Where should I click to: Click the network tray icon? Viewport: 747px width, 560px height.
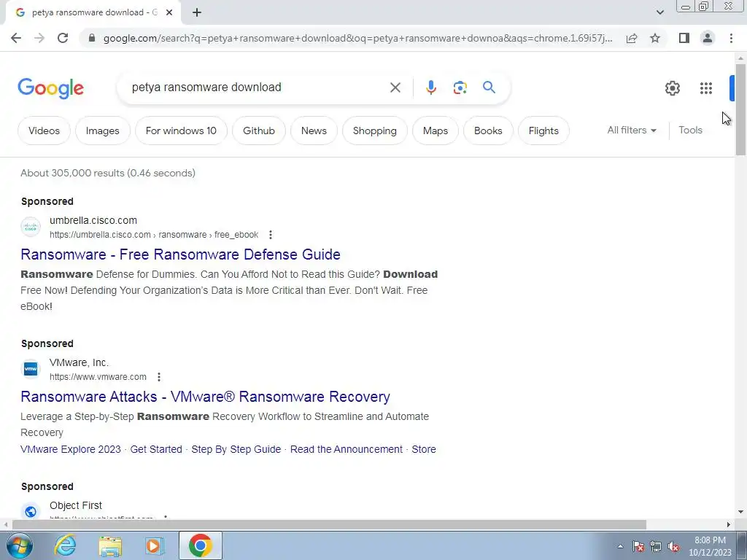point(656,546)
